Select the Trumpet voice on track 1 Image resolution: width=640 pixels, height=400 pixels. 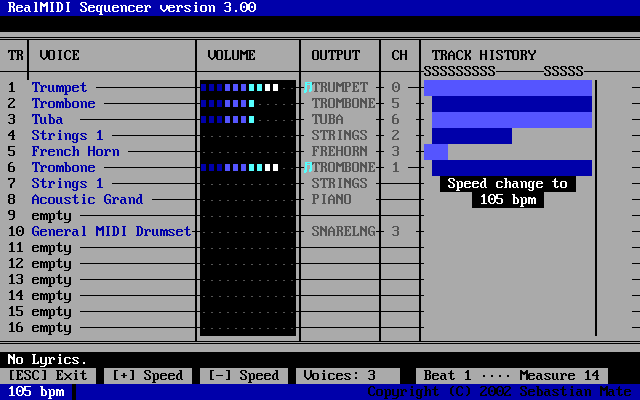pyautogui.click(x=59, y=88)
